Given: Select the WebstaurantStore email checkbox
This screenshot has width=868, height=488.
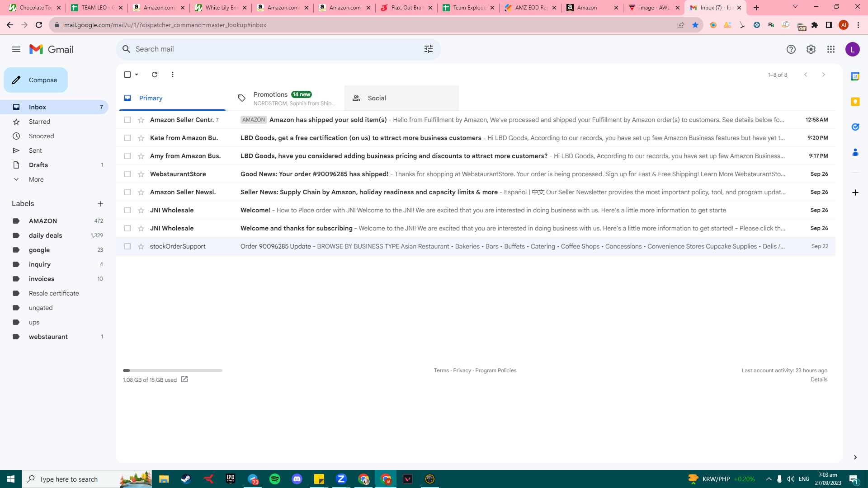Looking at the screenshot, I should click(127, 174).
